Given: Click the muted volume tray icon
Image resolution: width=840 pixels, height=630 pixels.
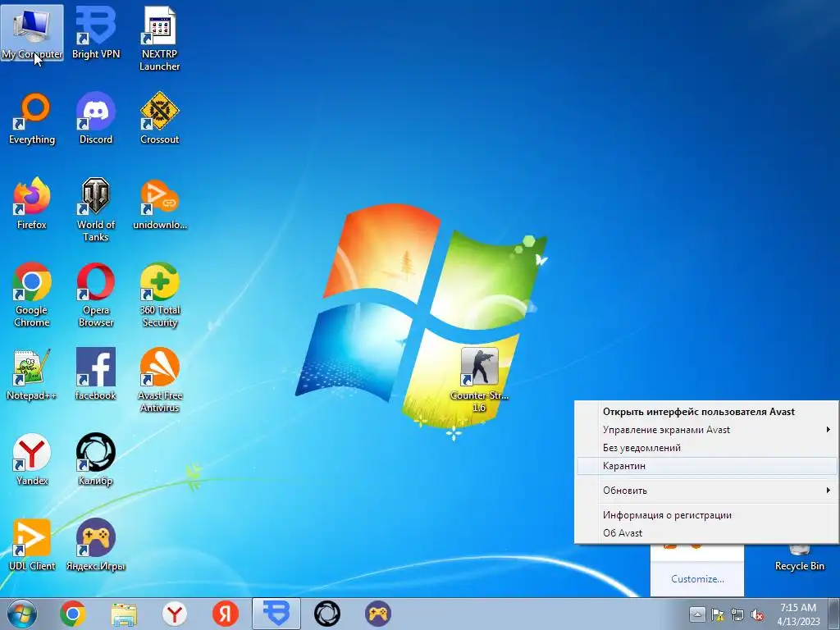Looking at the screenshot, I should pyautogui.click(x=757, y=614).
